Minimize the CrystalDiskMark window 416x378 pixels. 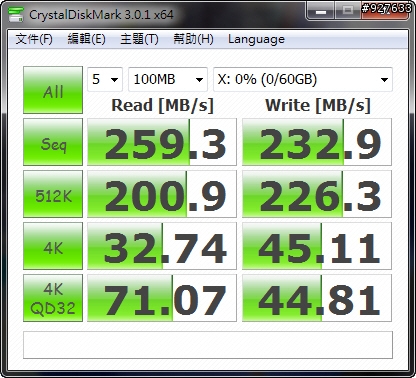[x=320, y=11]
